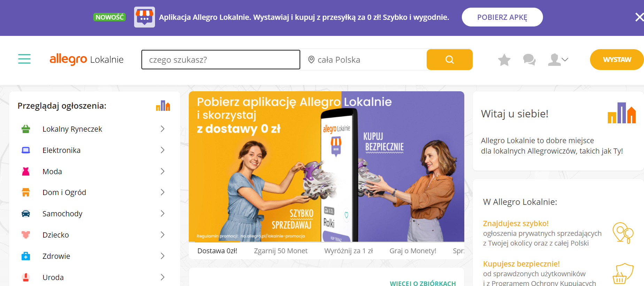Screen dimensions: 644x286
Task: Open the Graj o Monety! tab
Action: (413, 251)
